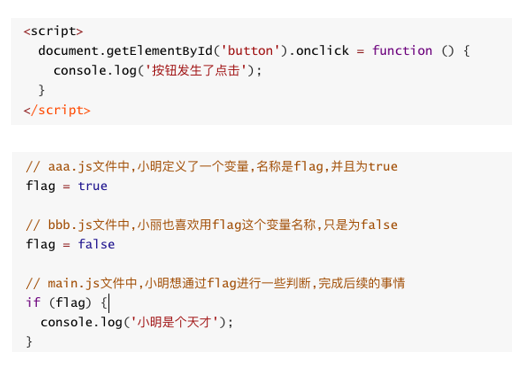This screenshot has height=375, width=521.
Task: Click flag in 'flag = true' line
Action: pyautogui.click(x=41, y=186)
